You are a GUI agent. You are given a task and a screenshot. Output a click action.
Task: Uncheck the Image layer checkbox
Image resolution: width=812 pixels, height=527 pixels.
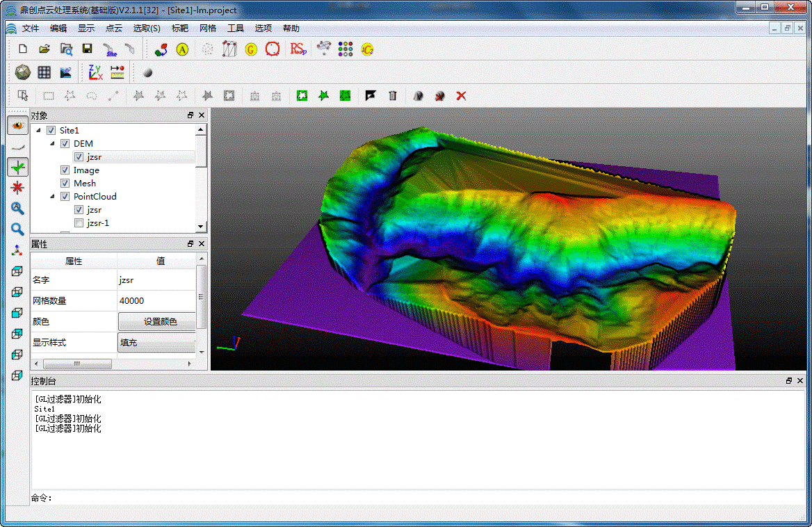[65, 170]
